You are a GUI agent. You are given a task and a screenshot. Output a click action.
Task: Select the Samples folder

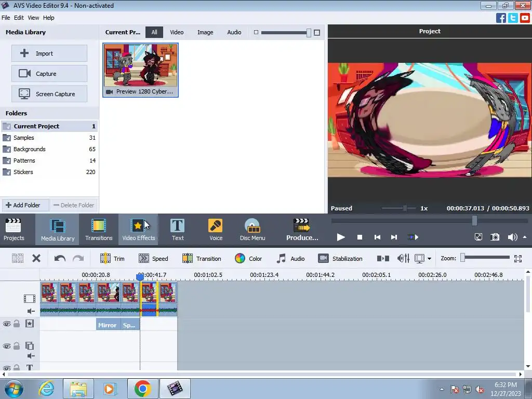point(49,138)
